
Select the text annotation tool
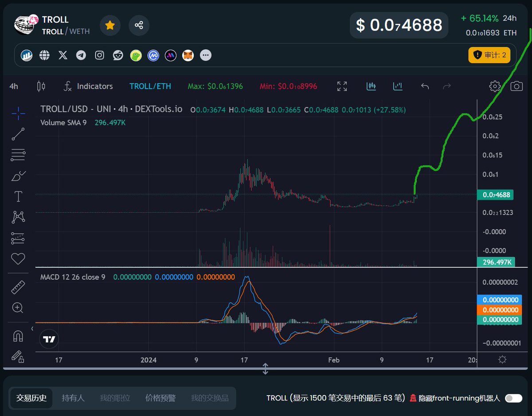point(18,196)
